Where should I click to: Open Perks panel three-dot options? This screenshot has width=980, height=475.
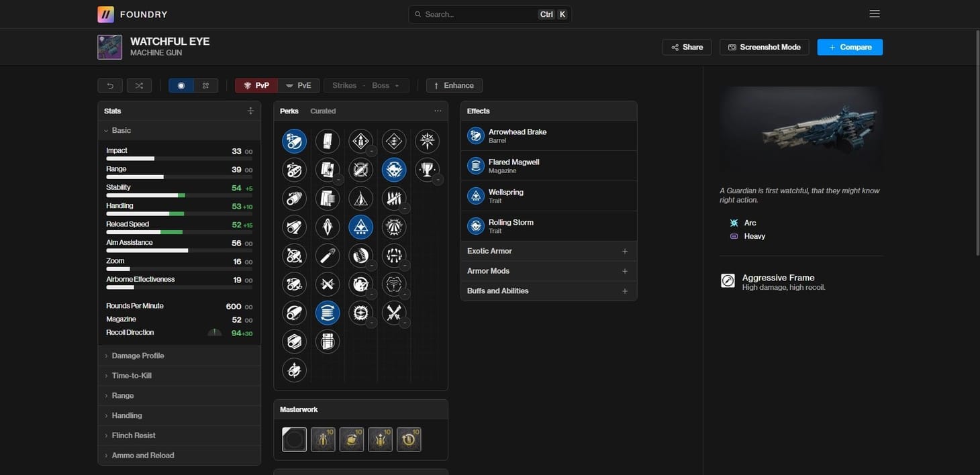tap(438, 111)
